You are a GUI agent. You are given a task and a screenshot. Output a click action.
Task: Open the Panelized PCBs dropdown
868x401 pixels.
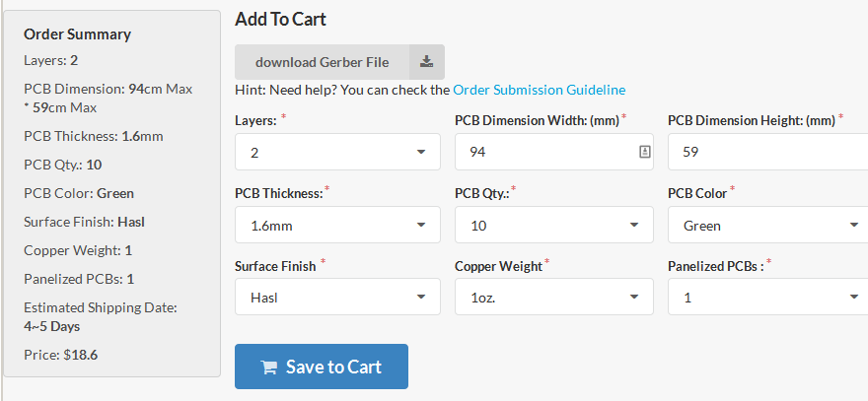767,297
